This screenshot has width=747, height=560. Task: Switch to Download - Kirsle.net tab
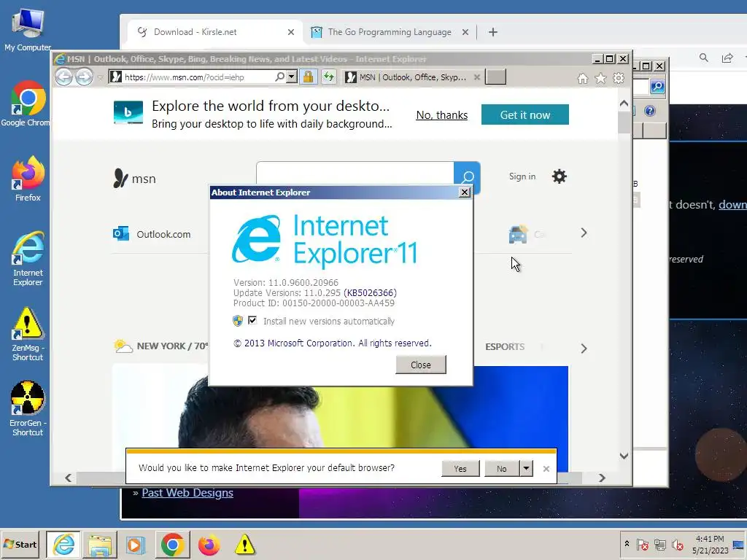(215, 32)
